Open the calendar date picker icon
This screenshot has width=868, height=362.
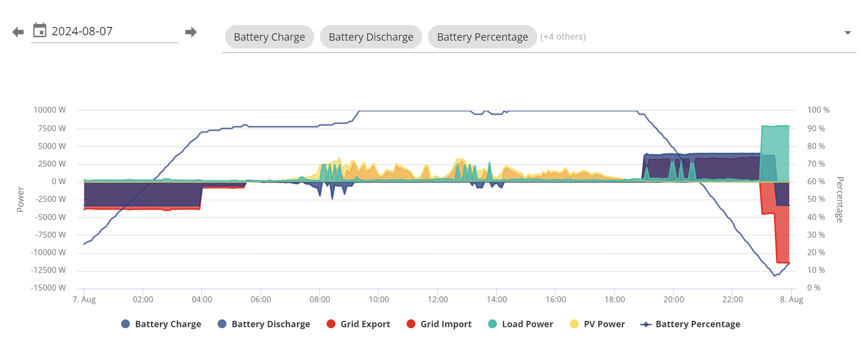coord(40,30)
